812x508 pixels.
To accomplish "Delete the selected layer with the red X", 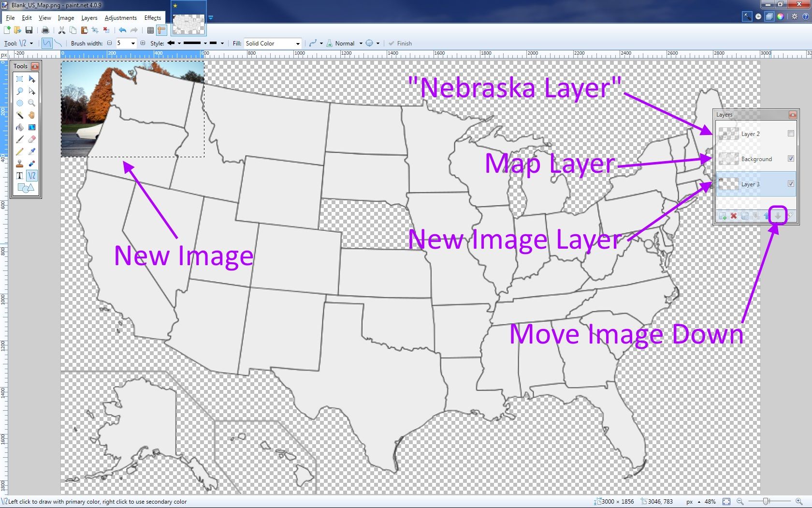I will 734,216.
